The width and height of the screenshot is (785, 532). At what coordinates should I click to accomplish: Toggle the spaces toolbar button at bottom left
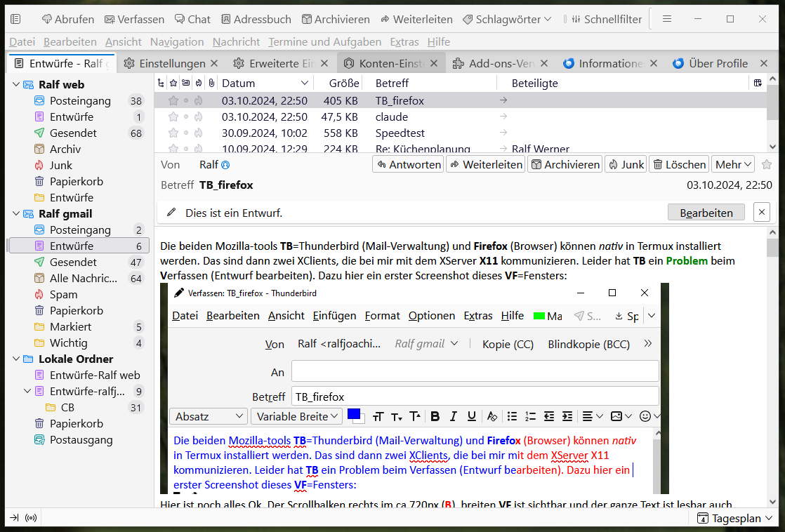pyautogui.click(x=14, y=519)
